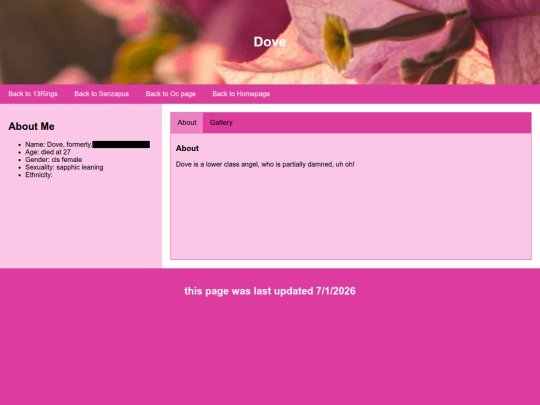Image resolution: width=540 pixels, height=405 pixels.
Task: Select the 'Age: died at 27' list item
Action: (x=48, y=152)
